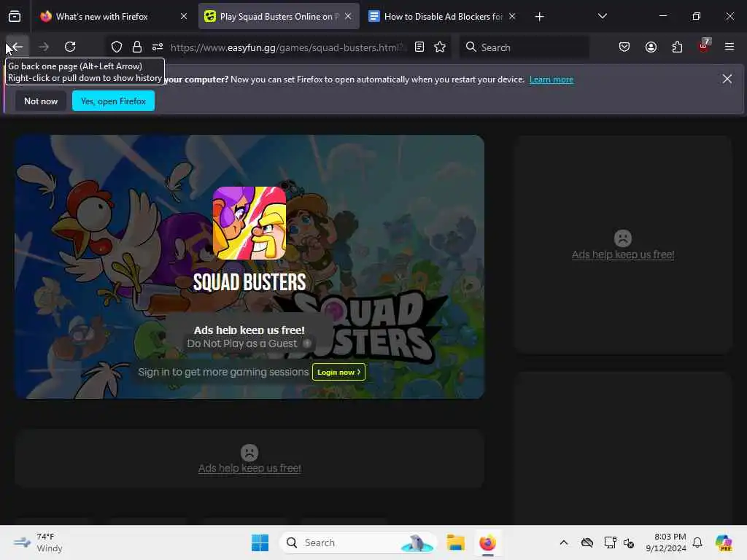This screenshot has width=747, height=560.
Task: Click Not now button
Action: [x=41, y=101]
